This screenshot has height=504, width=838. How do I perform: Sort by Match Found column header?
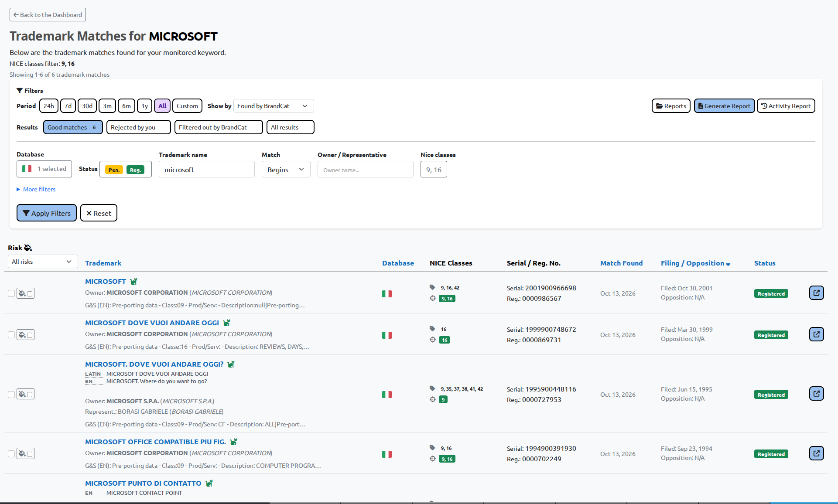[x=621, y=263]
